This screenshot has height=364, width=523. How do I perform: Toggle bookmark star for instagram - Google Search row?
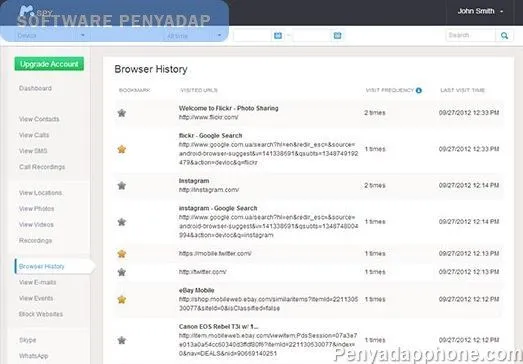(x=122, y=222)
